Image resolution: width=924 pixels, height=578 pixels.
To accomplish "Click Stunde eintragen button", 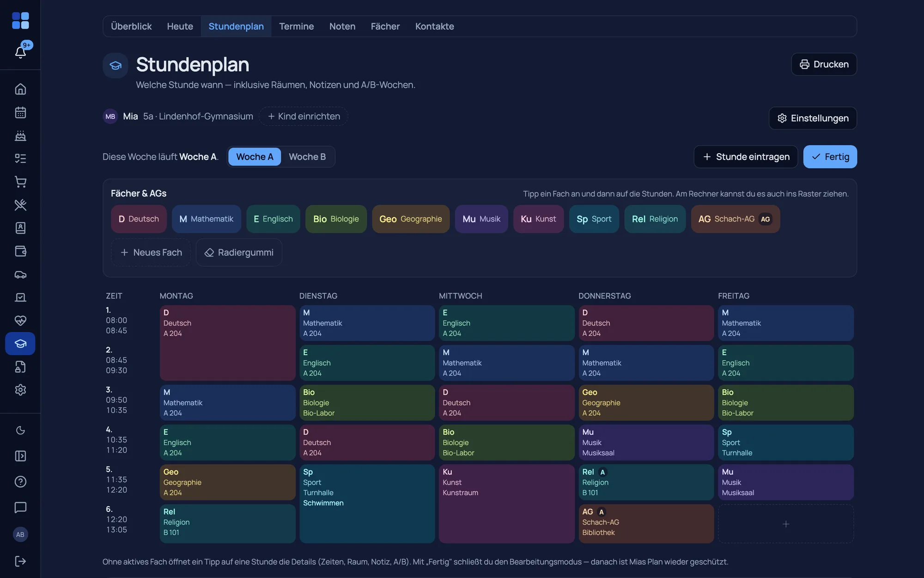I will click(x=746, y=157).
